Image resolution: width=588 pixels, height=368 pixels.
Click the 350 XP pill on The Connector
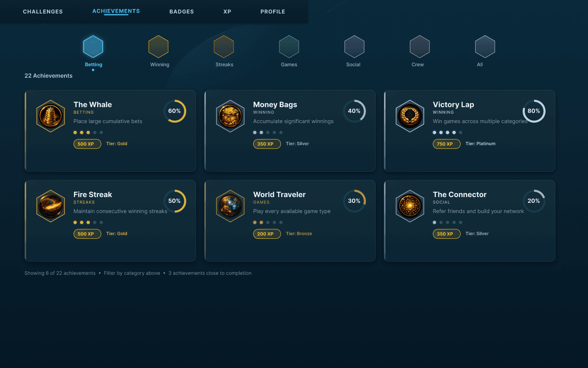coord(447,234)
